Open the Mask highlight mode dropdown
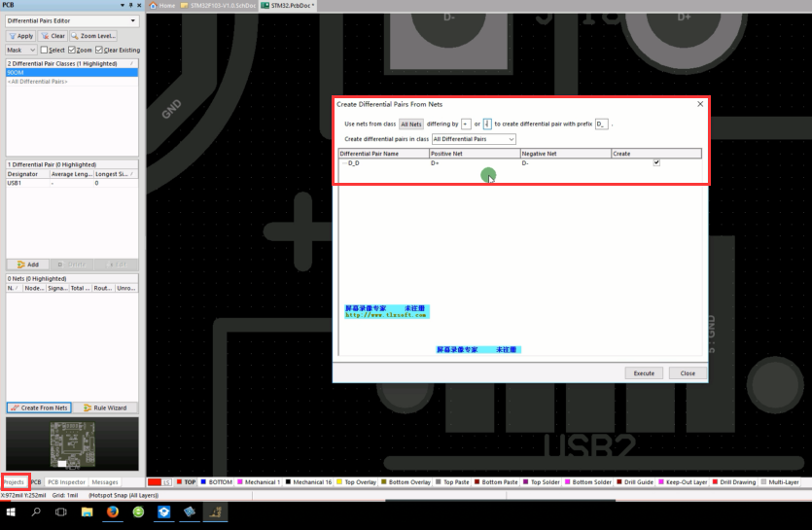The width and height of the screenshot is (812, 530). pos(20,50)
